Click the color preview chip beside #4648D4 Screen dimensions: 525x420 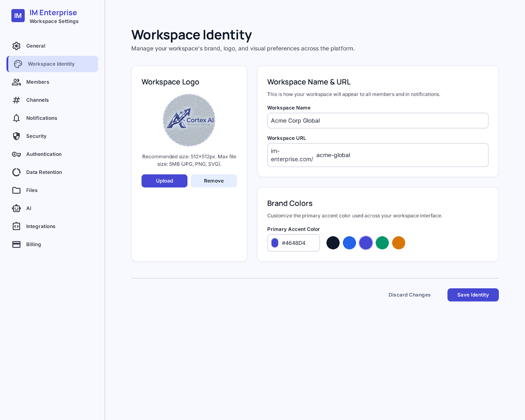tap(275, 243)
